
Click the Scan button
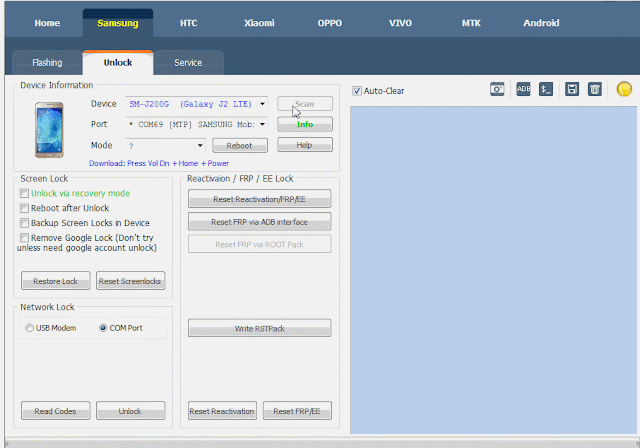(305, 104)
